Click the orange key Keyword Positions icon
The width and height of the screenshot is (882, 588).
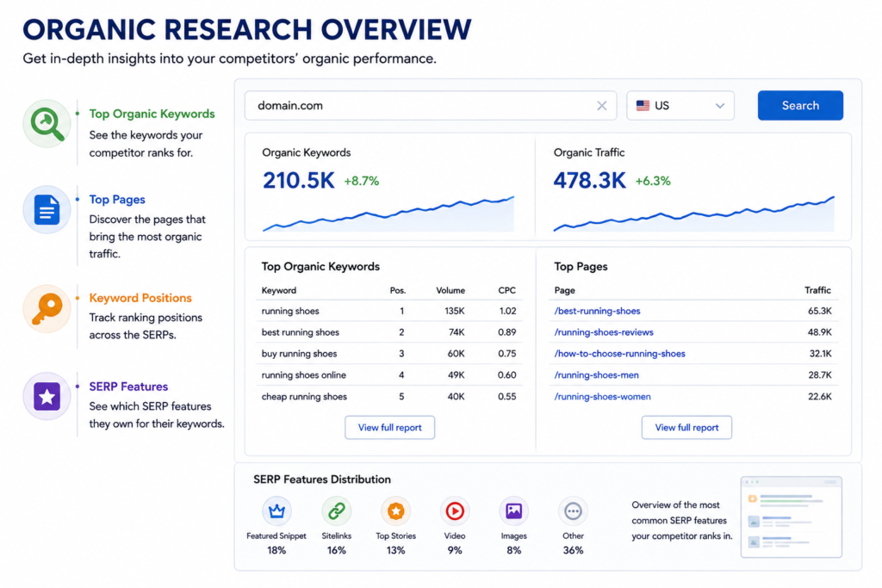(x=47, y=308)
